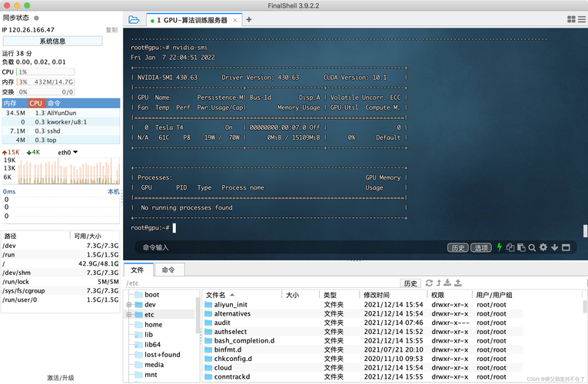
Task: Click the terminal vertical scrollbar thumb
Action: pos(585,230)
